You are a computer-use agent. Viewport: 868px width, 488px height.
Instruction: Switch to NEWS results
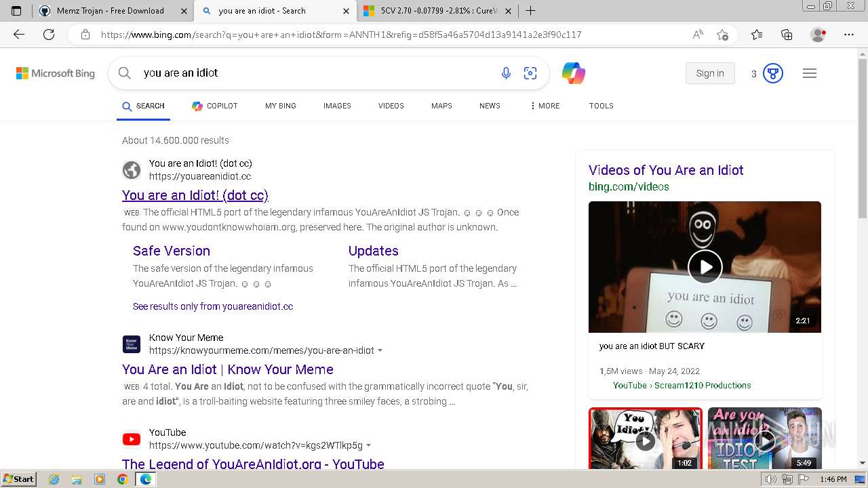[490, 106]
